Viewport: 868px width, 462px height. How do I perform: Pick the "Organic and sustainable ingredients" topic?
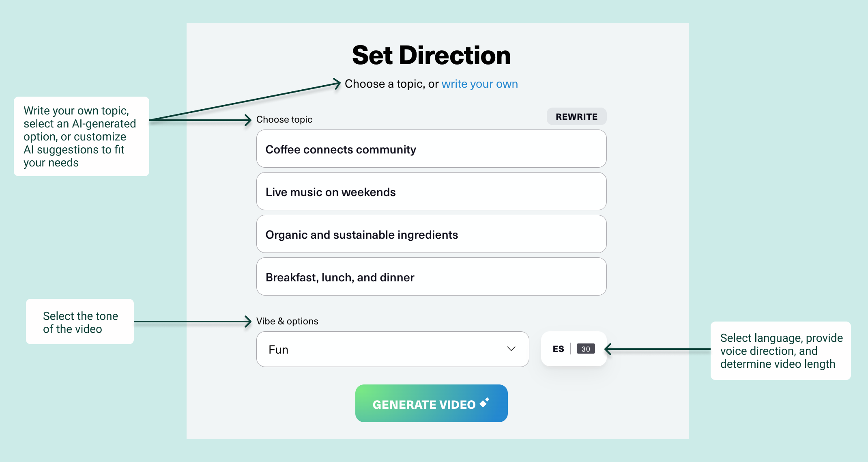click(431, 234)
